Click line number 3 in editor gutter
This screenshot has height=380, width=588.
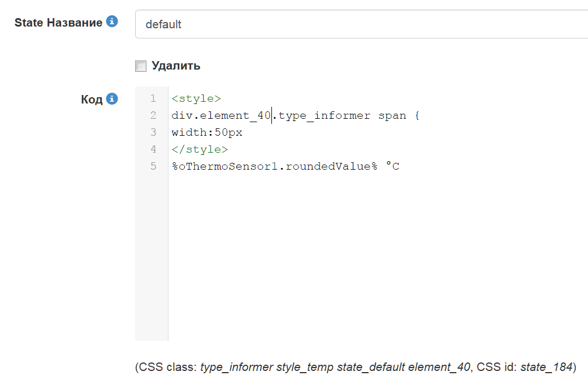(153, 132)
